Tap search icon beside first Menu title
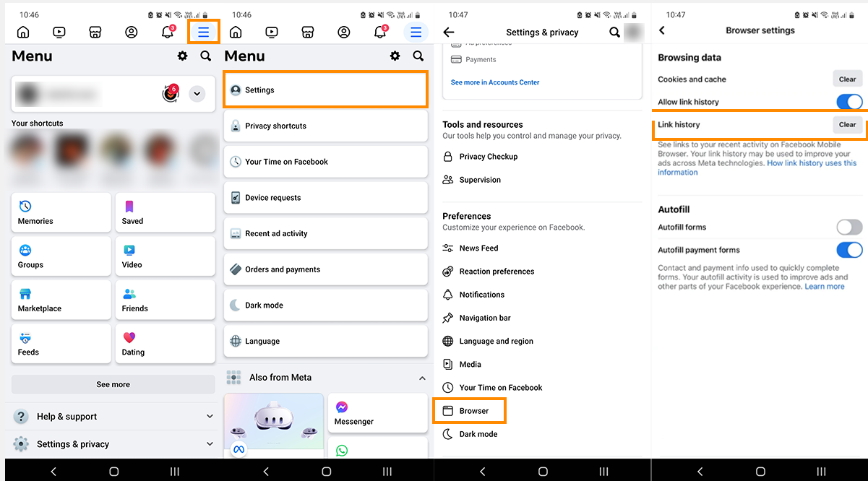The height and width of the screenshot is (481, 868). click(206, 56)
